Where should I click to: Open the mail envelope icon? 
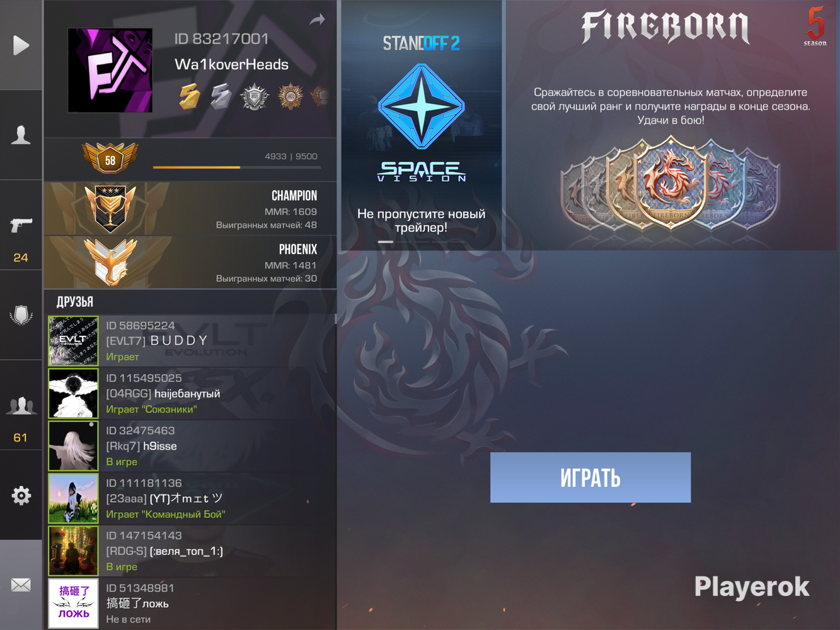pos(21,585)
